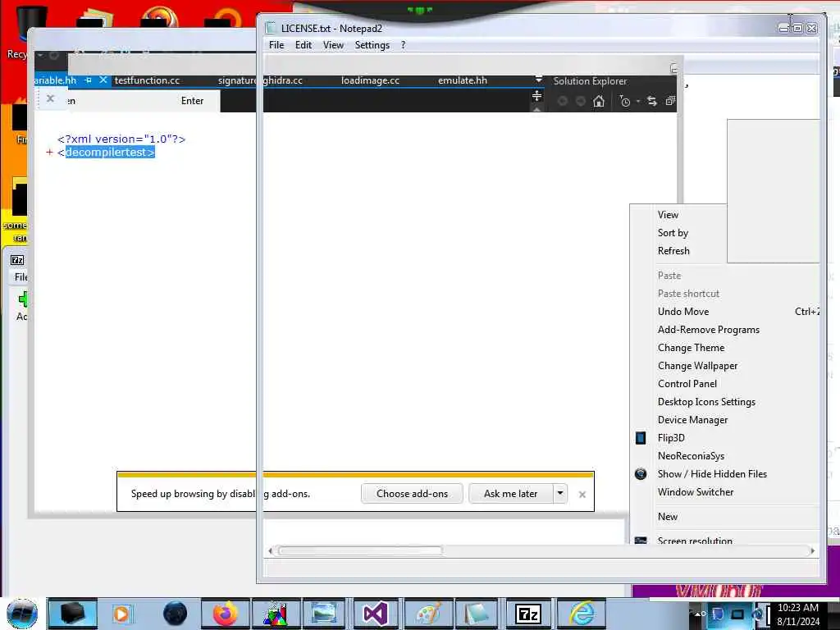Click Notepad2 horizontal scrollbar thumb
This screenshot has height=630, width=840.
click(x=360, y=550)
